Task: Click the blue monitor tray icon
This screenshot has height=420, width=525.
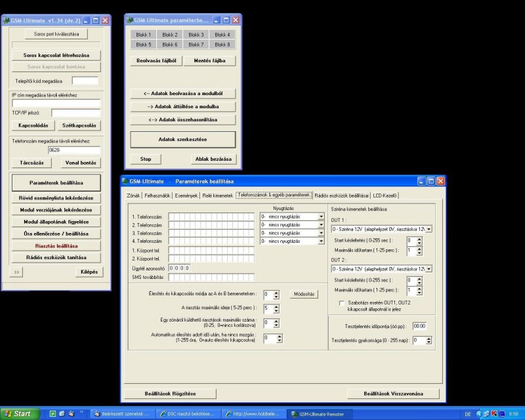Action: (x=502, y=414)
